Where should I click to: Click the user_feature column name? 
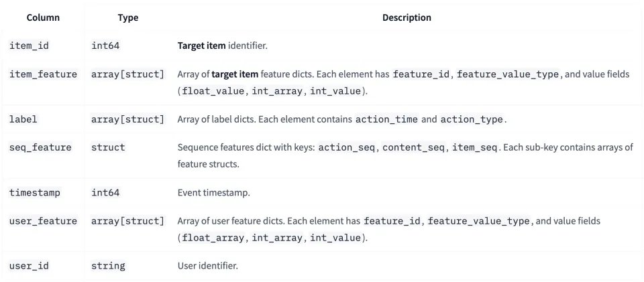43,221
